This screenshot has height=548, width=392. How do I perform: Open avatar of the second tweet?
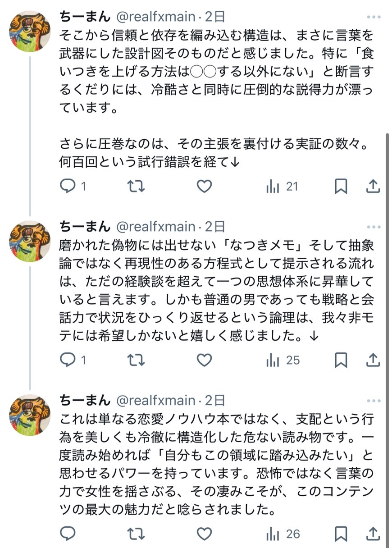[x=30, y=242]
